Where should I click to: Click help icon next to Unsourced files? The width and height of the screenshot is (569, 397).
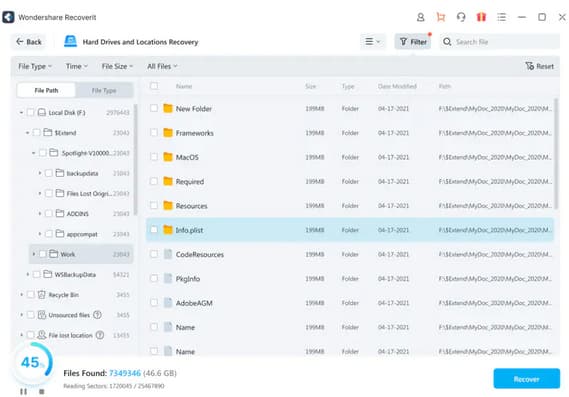click(x=97, y=315)
